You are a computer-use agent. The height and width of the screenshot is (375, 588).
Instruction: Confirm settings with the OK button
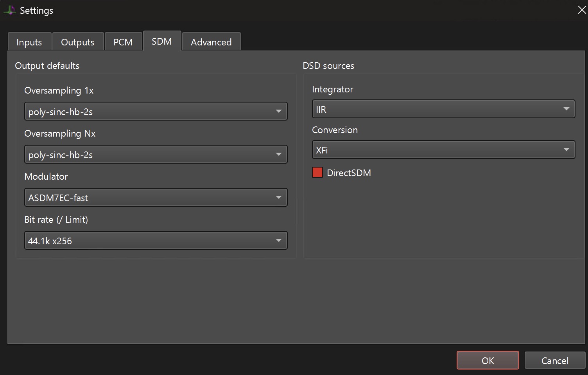pyautogui.click(x=488, y=361)
